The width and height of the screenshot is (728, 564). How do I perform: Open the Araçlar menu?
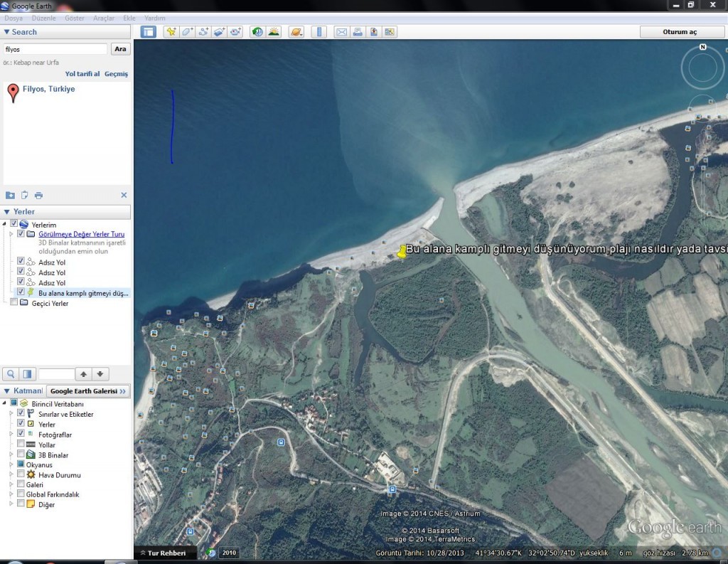[104, 18]
